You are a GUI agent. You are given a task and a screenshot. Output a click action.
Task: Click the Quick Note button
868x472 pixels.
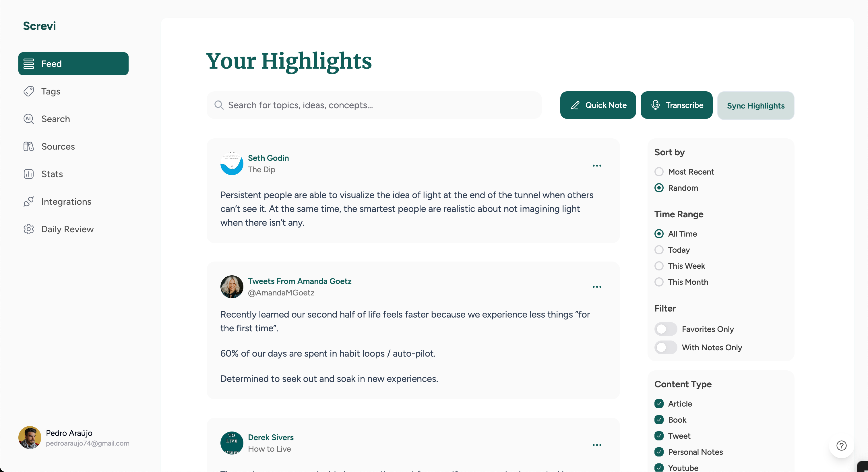(598, 105)
